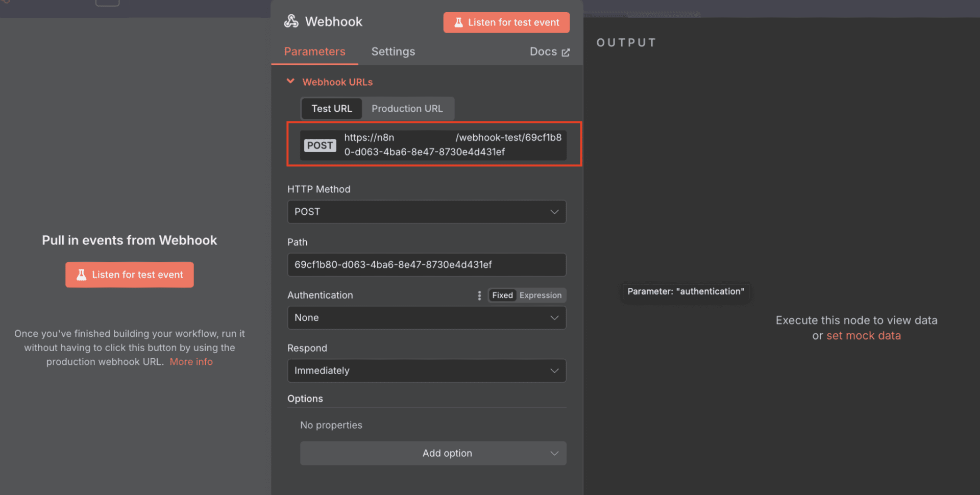This screenshot has width=980, height=495.
Task: Click the POST method badge in URL box
Action: (320, 145)
